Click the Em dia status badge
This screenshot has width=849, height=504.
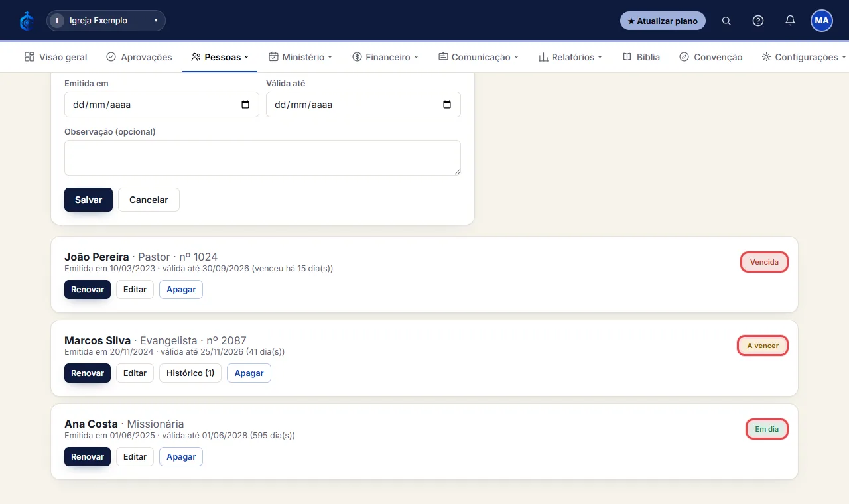coord(767,429)
